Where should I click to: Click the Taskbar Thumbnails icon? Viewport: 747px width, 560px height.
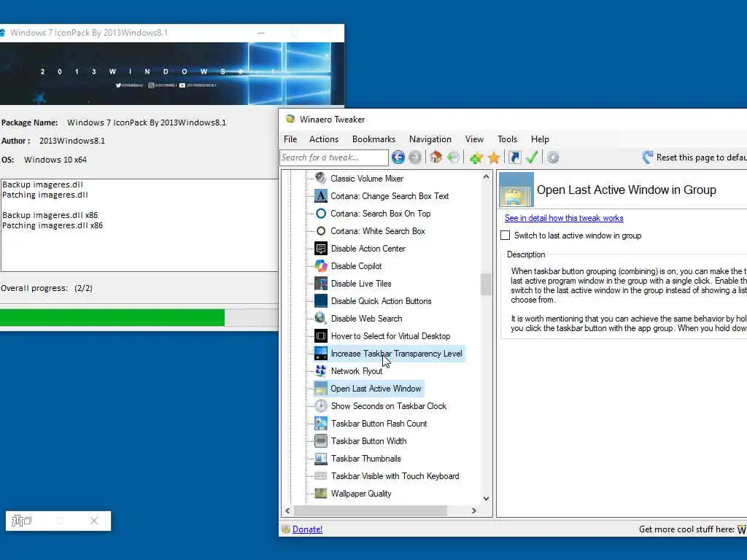click(x=321, y=459)
